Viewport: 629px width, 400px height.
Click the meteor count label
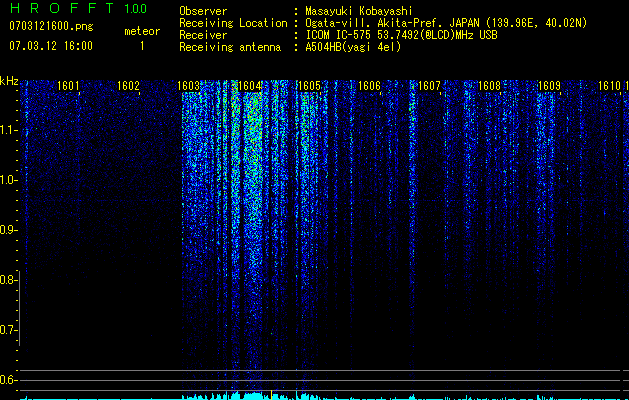point(142,31)
